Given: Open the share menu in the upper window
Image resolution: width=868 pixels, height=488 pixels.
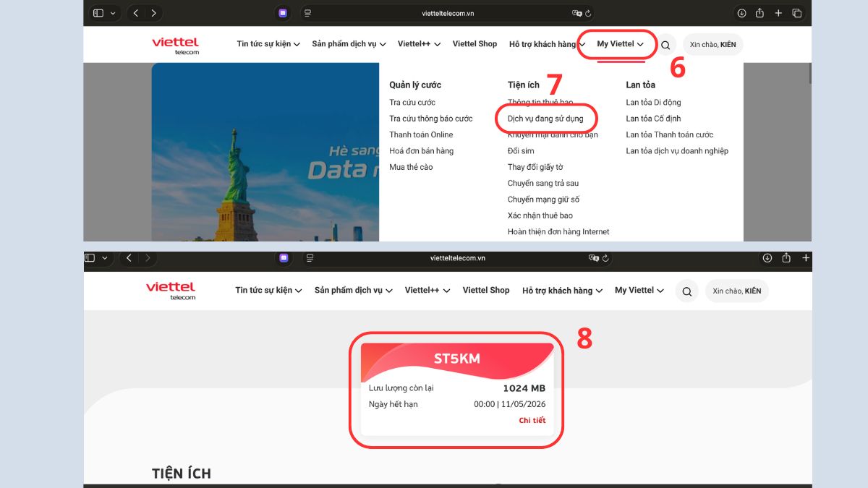Looking at the screenshot, I should (760, 13).
